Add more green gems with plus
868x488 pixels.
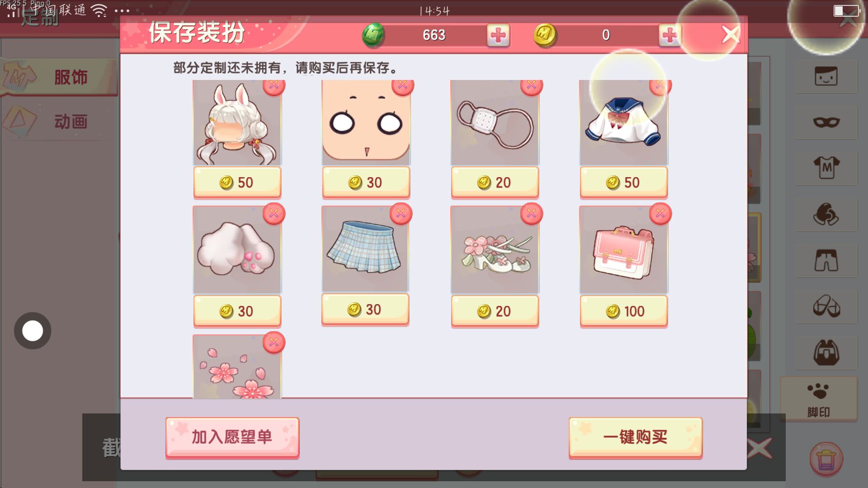click(x=498, y=35)
